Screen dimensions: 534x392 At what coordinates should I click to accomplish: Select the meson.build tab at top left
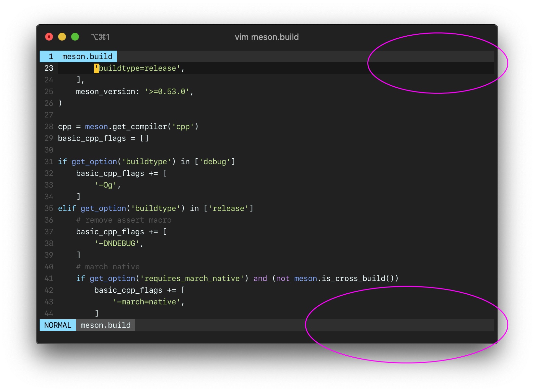pos(87,56)
